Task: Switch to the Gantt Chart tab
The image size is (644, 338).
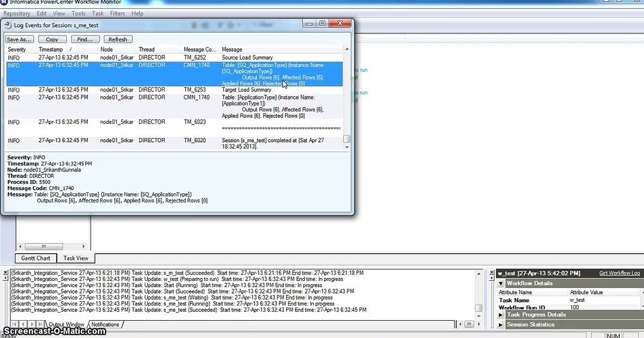Action: [x=36, y=258]
